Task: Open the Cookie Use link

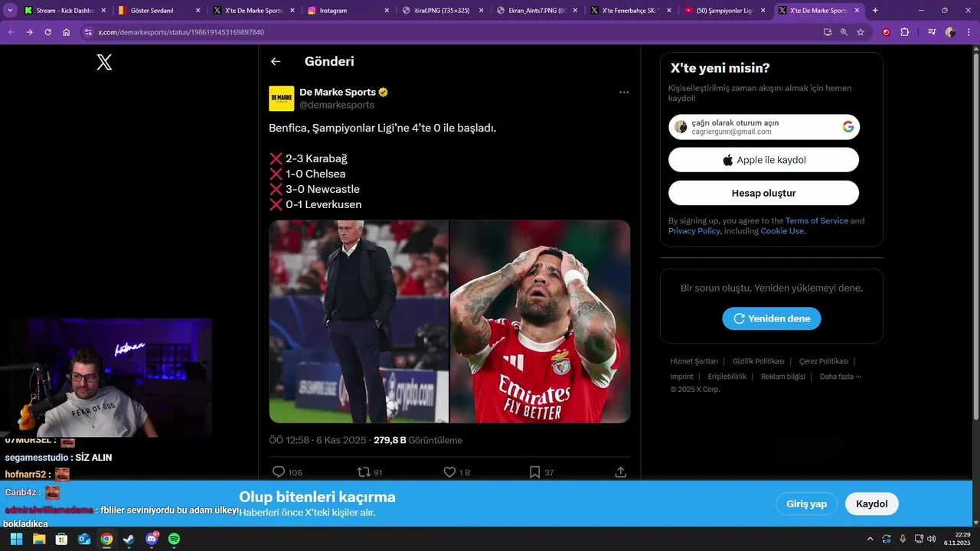Action: (x=782, y=231)
